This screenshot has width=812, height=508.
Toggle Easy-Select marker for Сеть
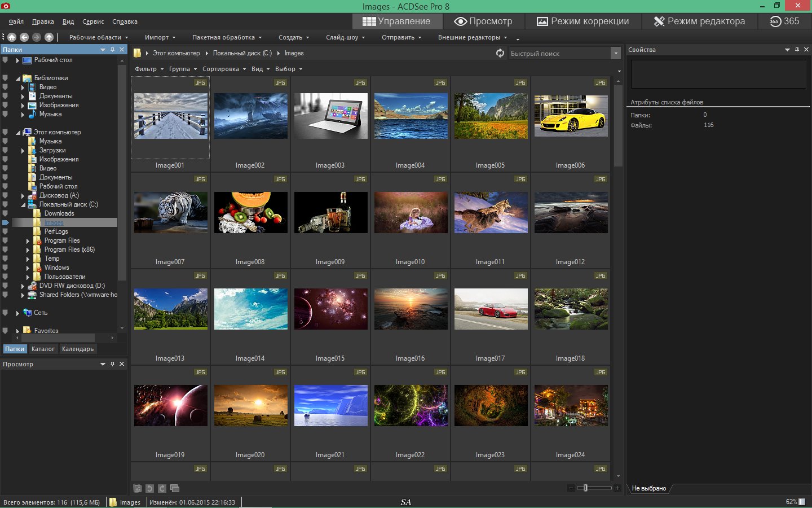[x=5, y=313]
